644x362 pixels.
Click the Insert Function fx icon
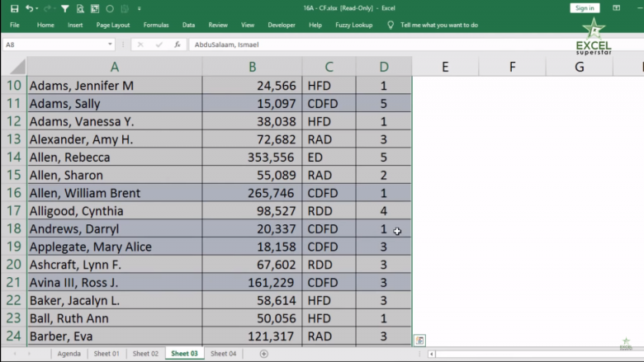(x=177, y=45)
